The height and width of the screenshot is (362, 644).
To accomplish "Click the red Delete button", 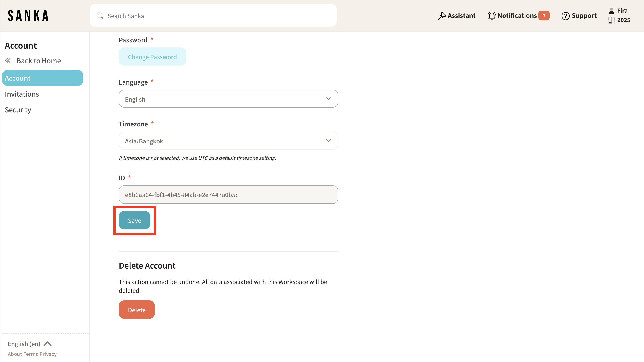I will pyautogui.click(x=136, y=310).
